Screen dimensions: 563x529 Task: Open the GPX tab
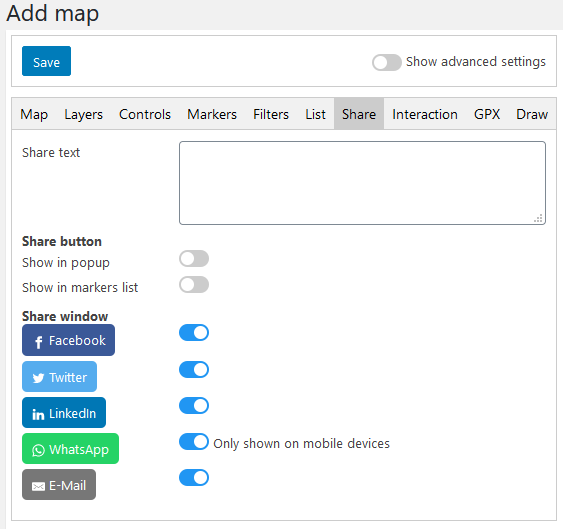click(487, 114)
